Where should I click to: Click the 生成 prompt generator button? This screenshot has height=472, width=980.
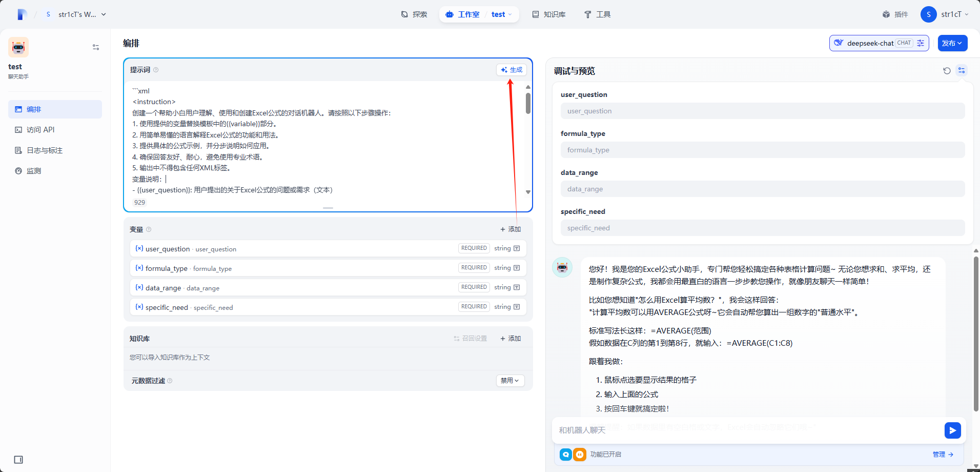pyautogui.click(x=512, y=70)
